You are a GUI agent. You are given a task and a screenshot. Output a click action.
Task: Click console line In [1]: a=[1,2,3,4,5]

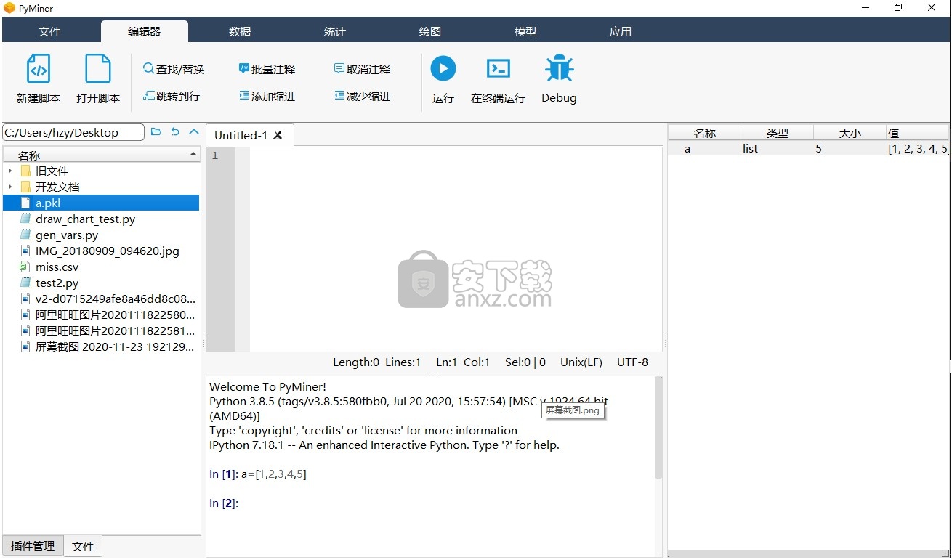pos(258,474)
